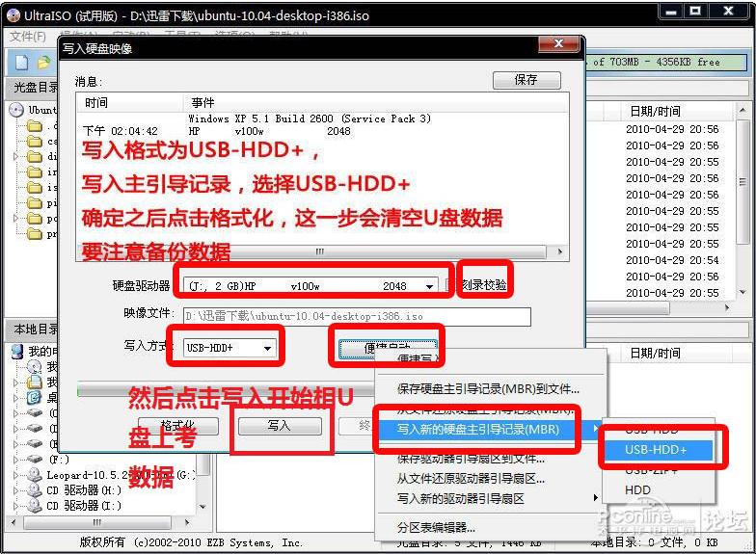This screenshot has width=756, height=554.
Task: Click the local tree horizontal scrollbar
Action: [x=96, y=522]
